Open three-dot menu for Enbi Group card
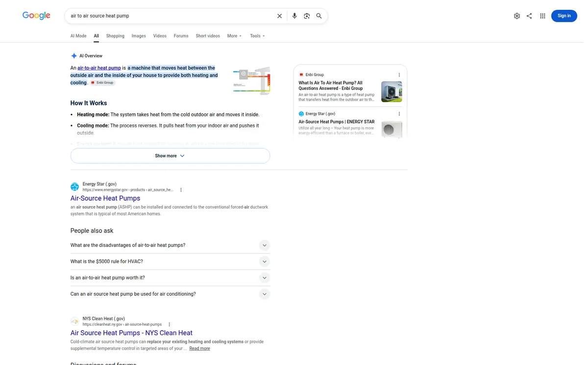This screenshot has height=365, width=588. [399, 75]
